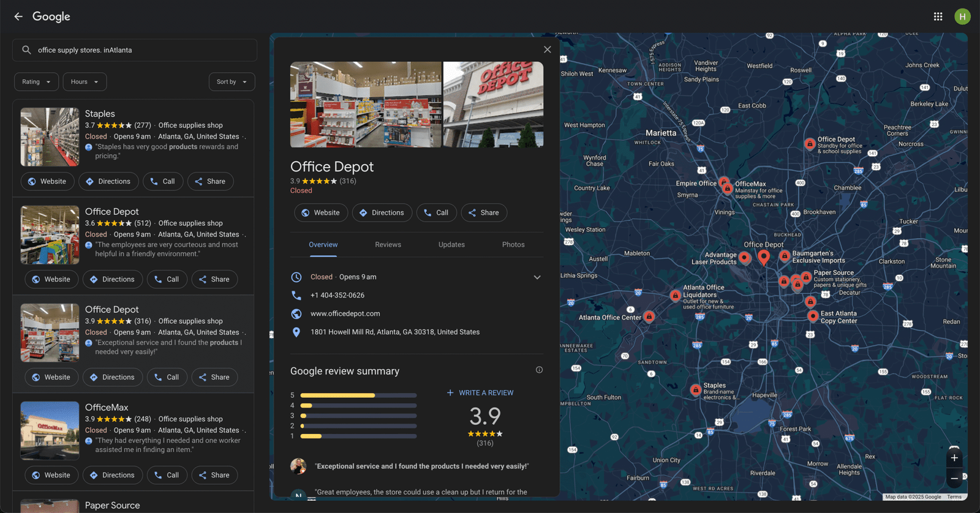The width and height of the screenshot is (980, 513).
Task: Open the Updates tab
Action: pyautogui.click(x=451, y=245)
